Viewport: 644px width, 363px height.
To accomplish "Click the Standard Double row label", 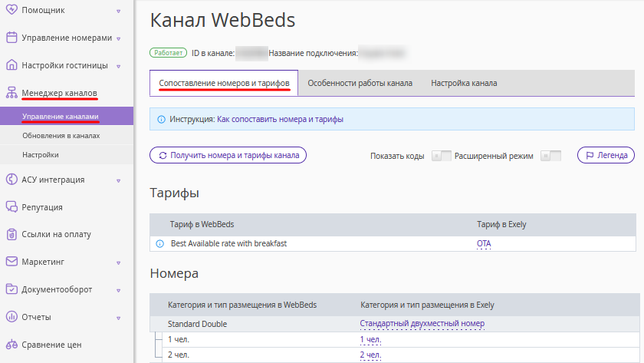I will click(x=197, y=324).
